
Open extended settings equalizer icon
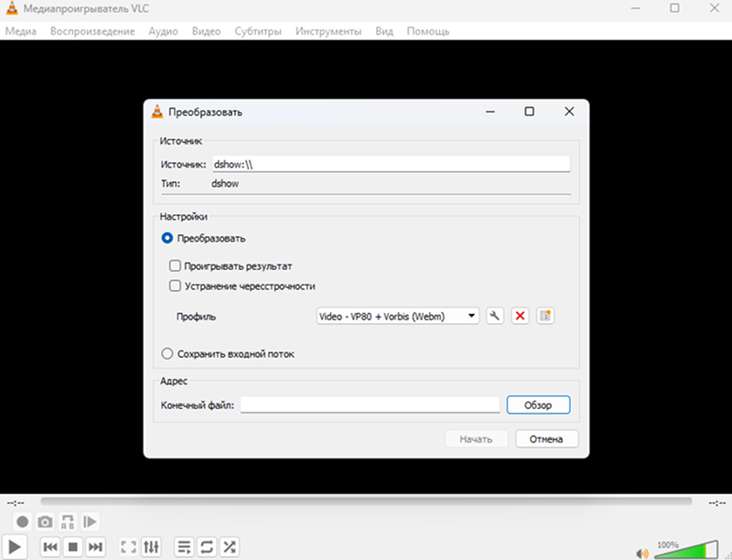[151, 546]
